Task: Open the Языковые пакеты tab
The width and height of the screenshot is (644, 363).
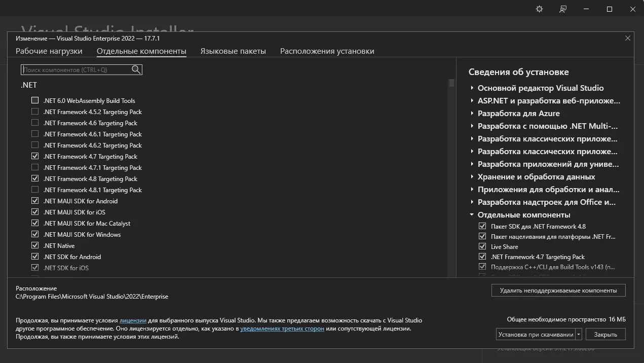Action: [x=233, y=51]
